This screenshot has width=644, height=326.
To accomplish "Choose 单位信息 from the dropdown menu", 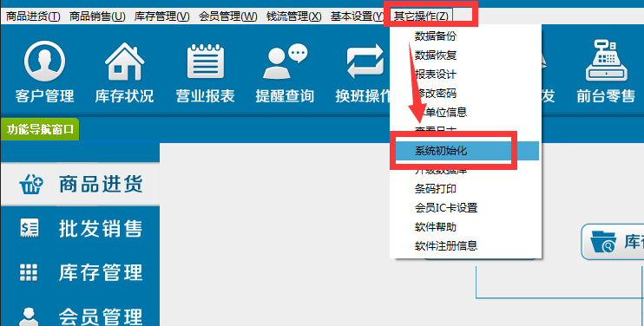I will [x=442, y=112].
